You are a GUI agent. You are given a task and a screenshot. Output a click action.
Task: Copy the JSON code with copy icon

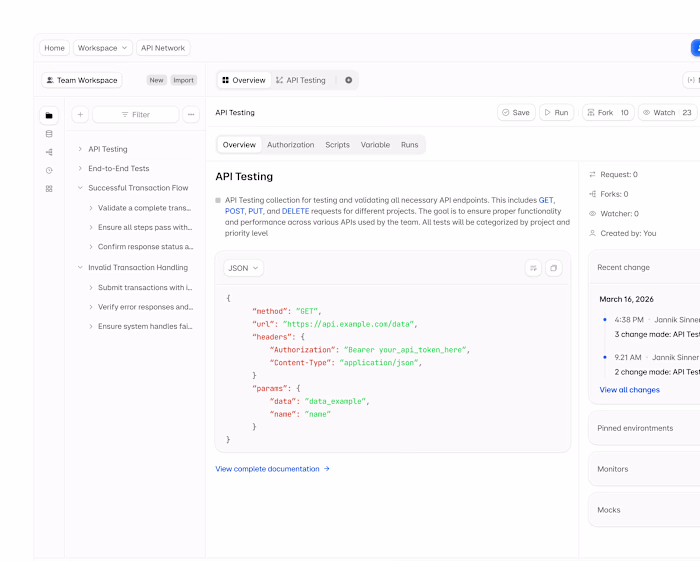pyautogui.click(x=554, y=268)
